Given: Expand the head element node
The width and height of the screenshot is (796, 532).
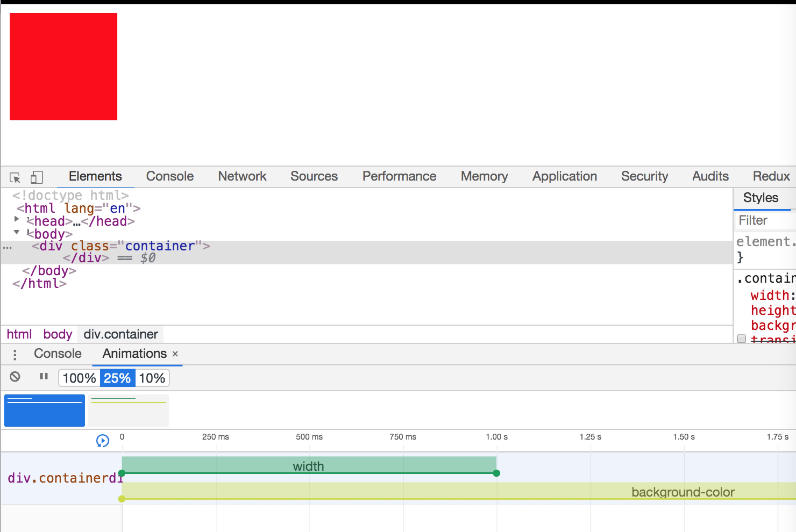Looking at the screenshot, I should tap(16, 219).
